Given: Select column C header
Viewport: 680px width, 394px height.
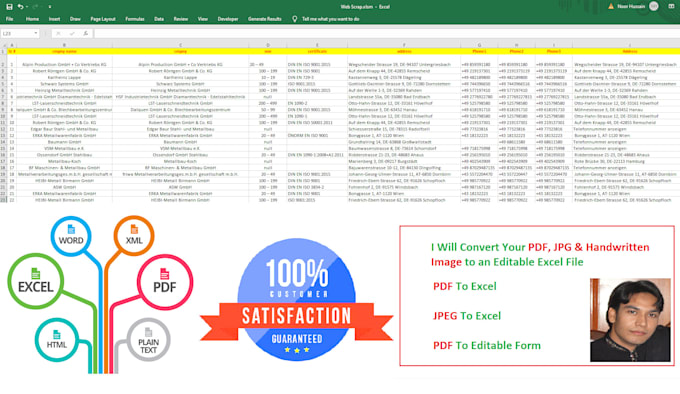Looking at the screenshot, I should coord(180,45).
